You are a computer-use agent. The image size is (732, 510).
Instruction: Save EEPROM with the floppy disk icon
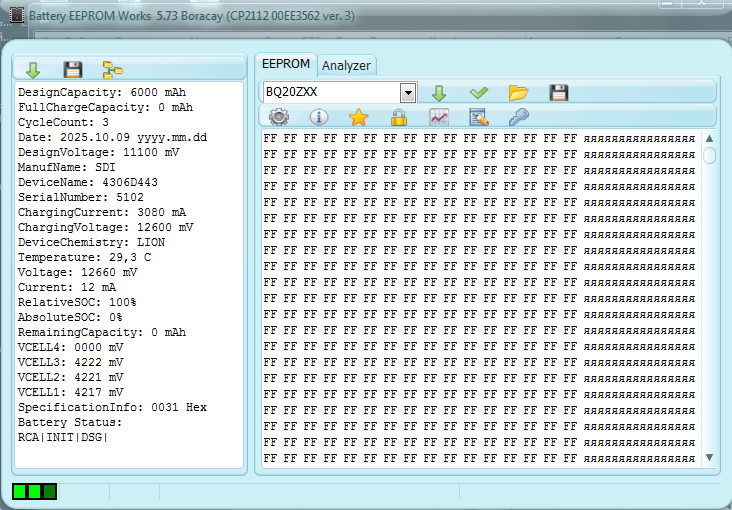click(559, 92)
